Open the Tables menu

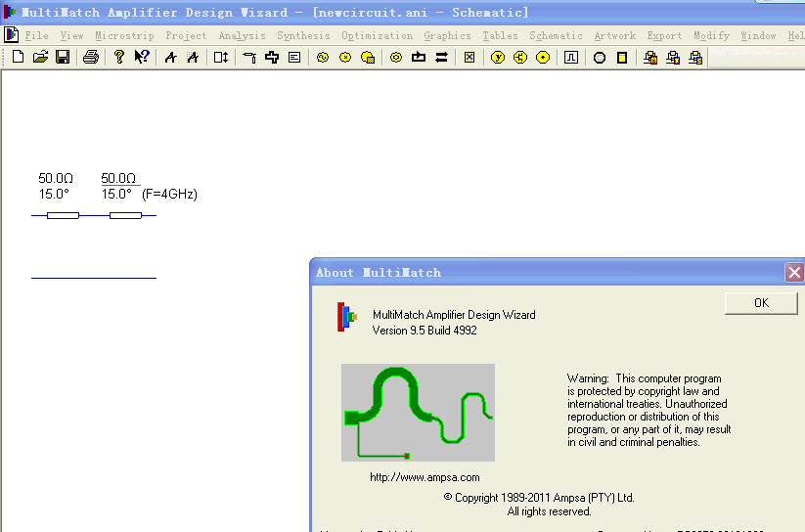coord(500,35)
